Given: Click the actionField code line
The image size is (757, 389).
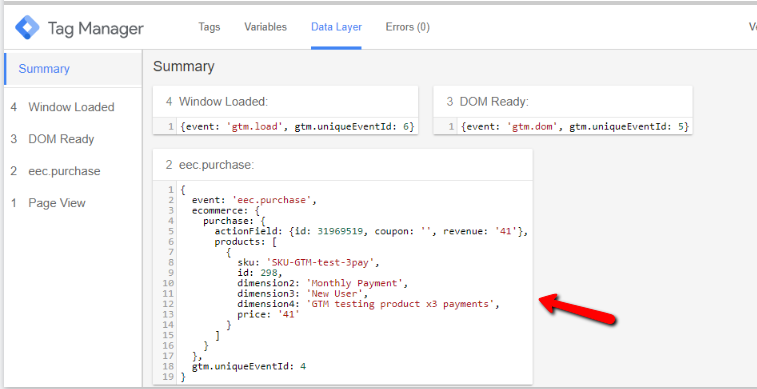Looking at the screenshot, I should (371, 231).
